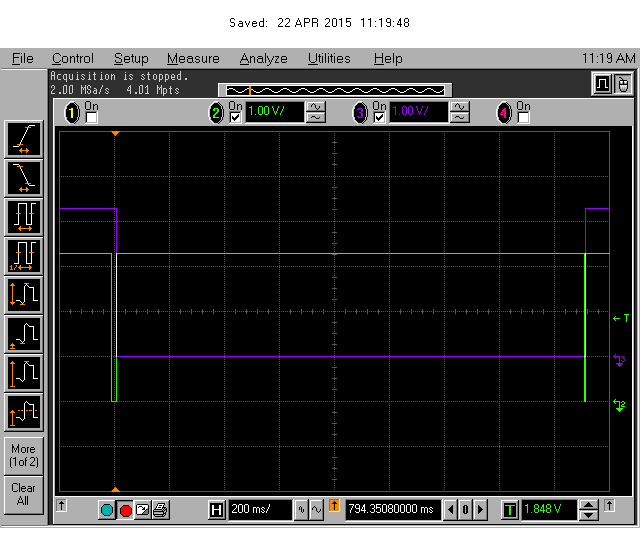The image size is (640, 544).
Task: Click the channel 3 ground marker
Action: [619, 361]
